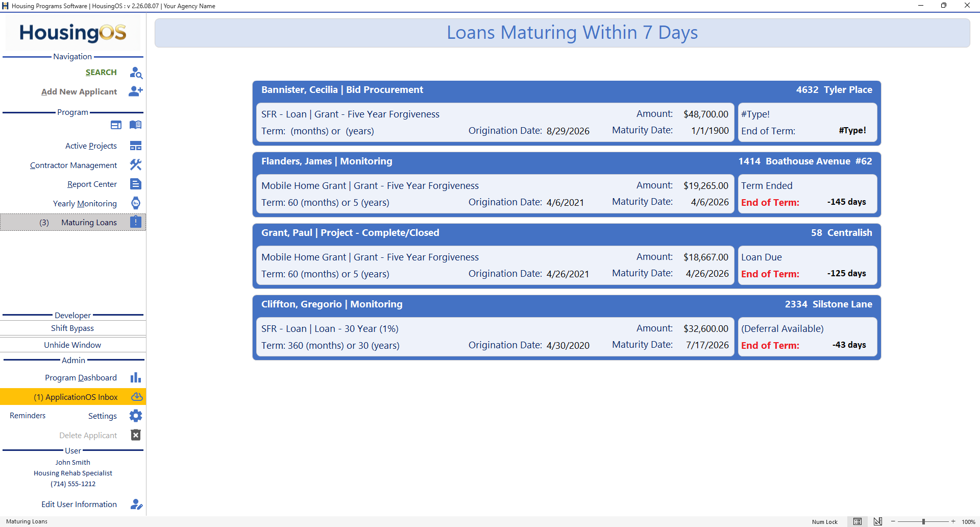Click the zoom in plus button
Image resolution: width=980 pixels, height=527 pixels.
[953, 521]
